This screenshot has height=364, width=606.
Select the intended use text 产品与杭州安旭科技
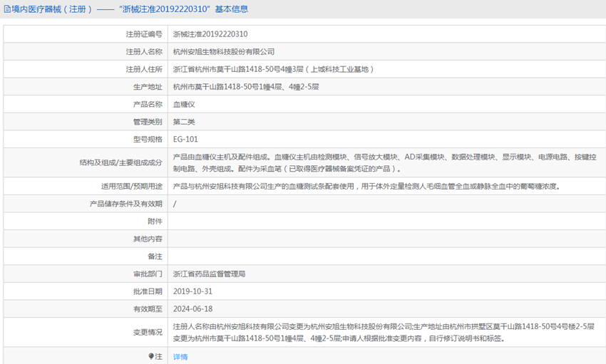[x=366, y=187]
